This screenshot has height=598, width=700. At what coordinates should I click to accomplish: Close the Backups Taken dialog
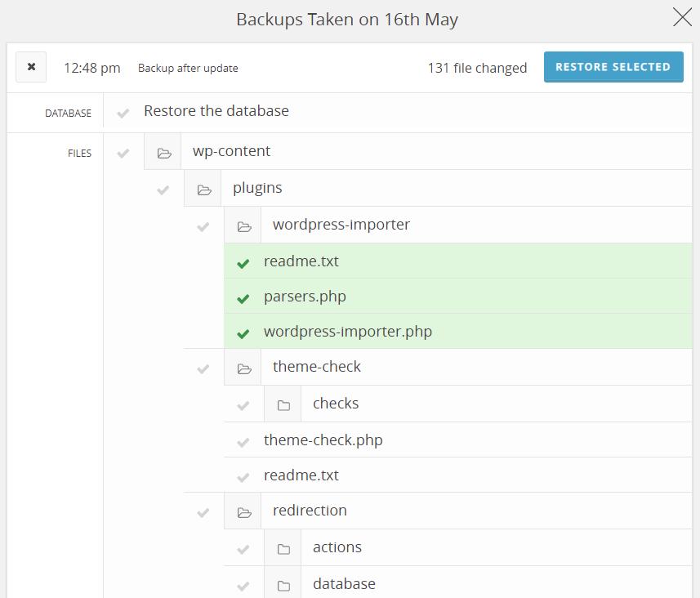pos(682,17)
